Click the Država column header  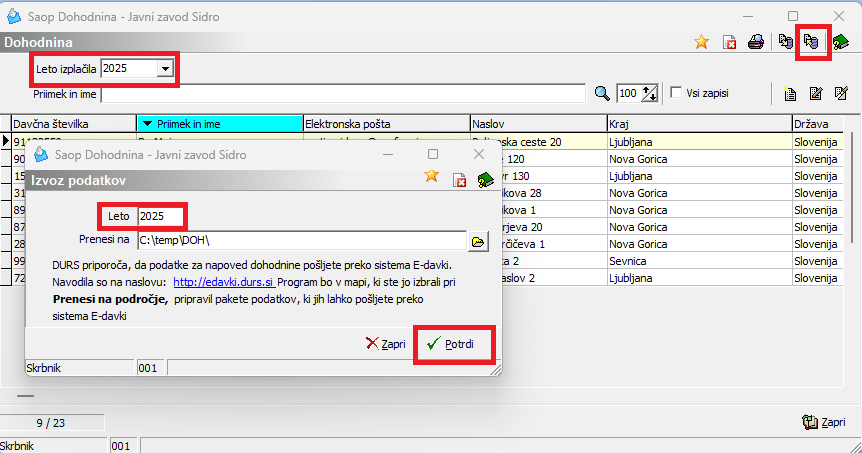pos(817,124)
